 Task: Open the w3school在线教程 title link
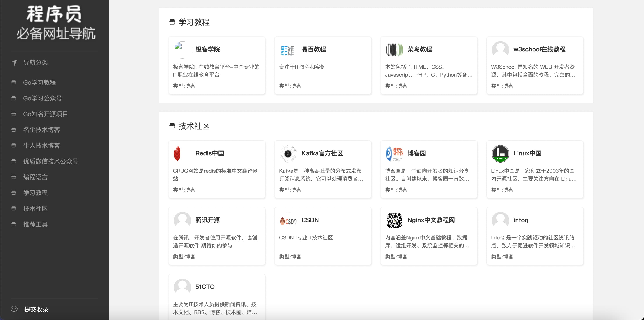539,49
